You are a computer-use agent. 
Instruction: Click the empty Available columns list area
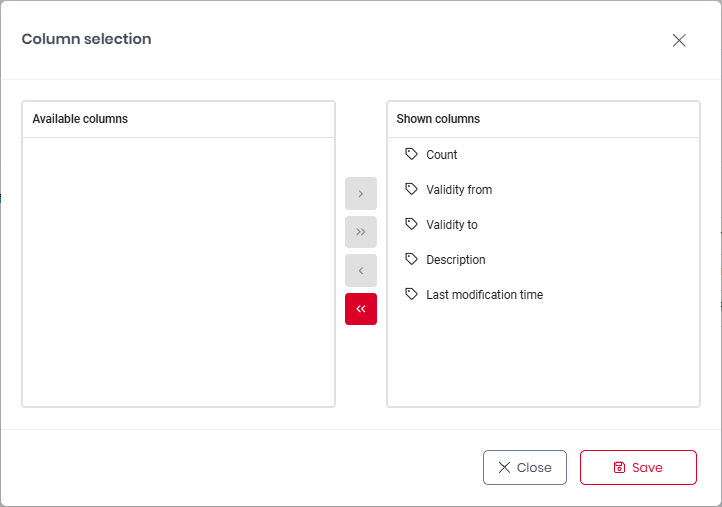pyautogui.click(x=178, y=270)
